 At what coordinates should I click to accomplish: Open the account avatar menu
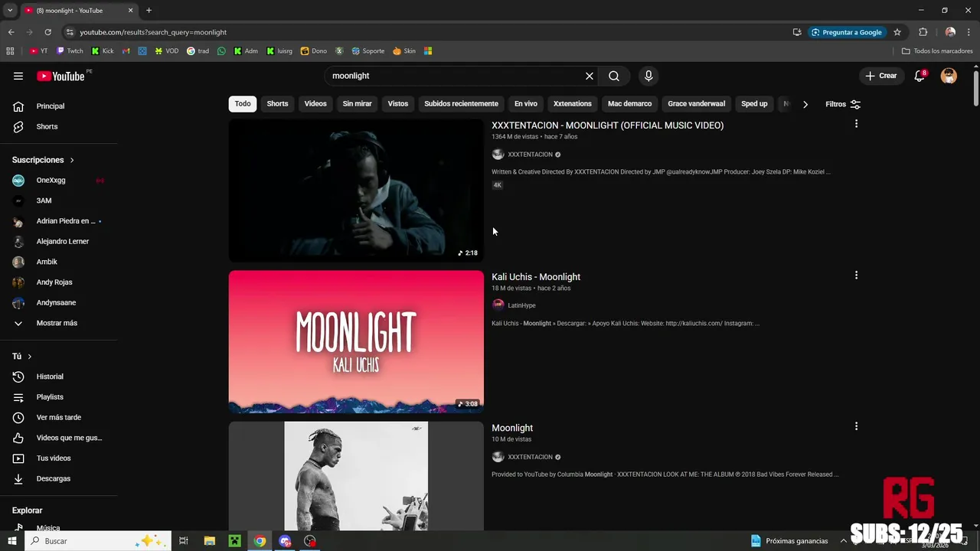pyautogui.click(x=949, y=76)
